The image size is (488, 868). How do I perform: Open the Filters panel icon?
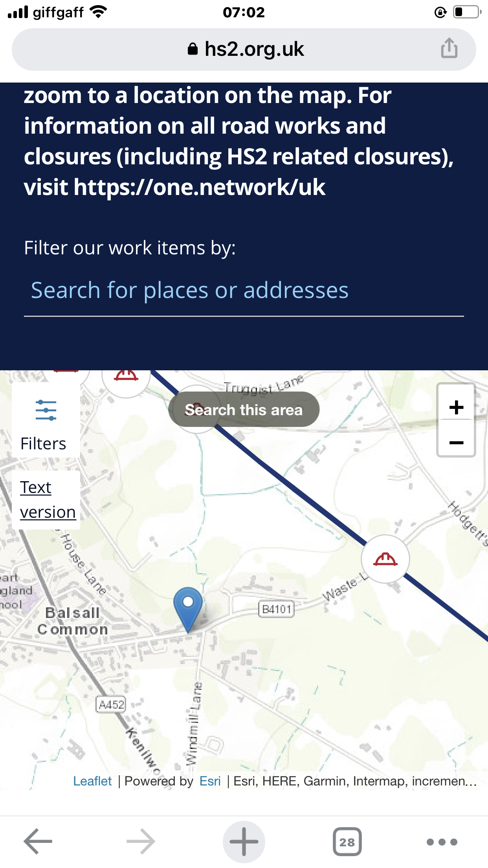click(46, 410)
